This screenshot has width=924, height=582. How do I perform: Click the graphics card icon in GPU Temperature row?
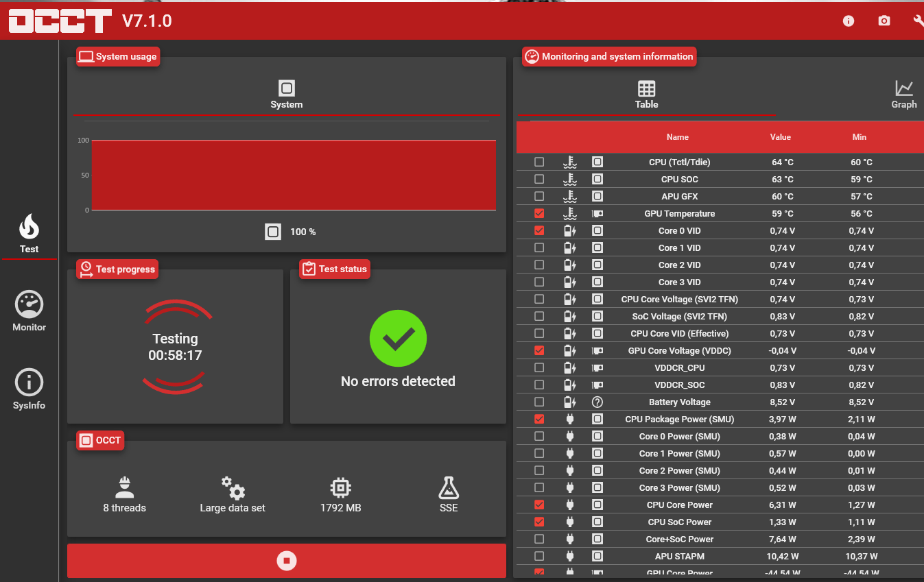pyautogui.click(x=597, y=213)
